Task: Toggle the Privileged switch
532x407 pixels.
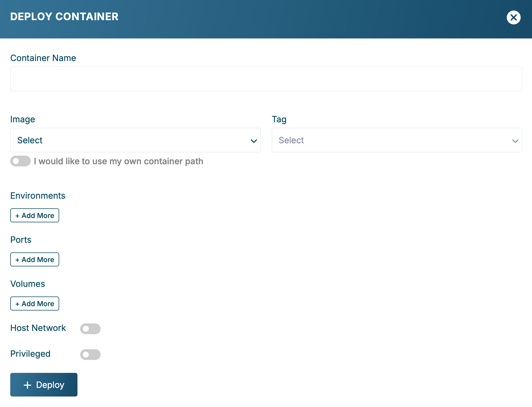Action: [90, 354]
